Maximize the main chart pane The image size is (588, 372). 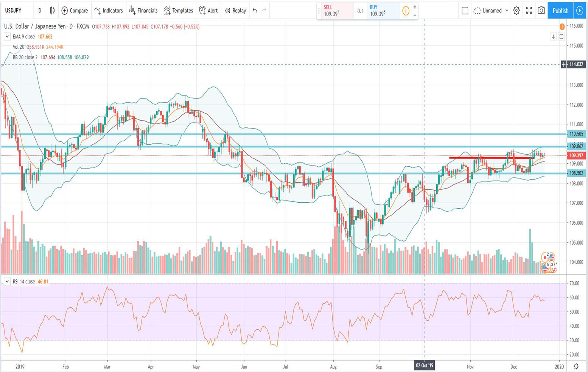[562, 37]
